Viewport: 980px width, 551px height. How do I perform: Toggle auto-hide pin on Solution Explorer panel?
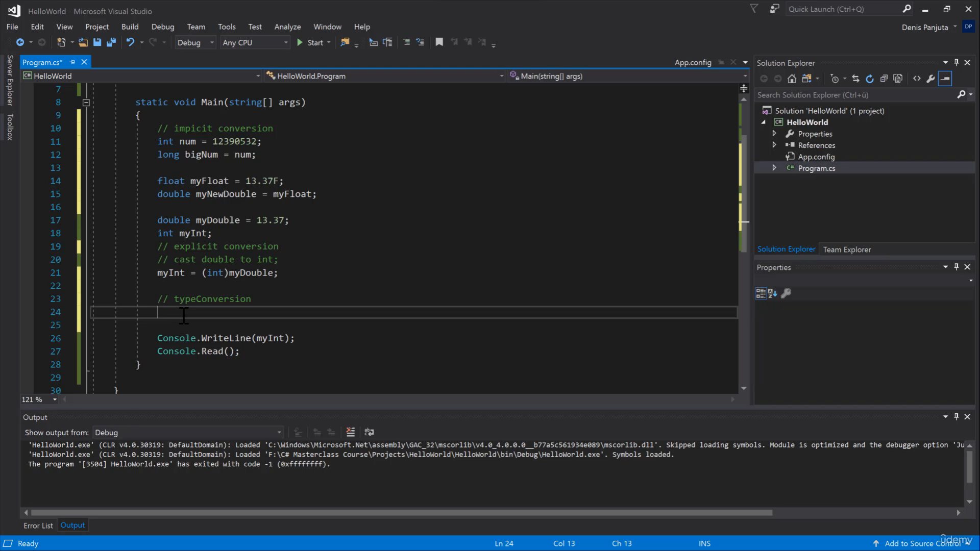pyautogui.click(x=957, y=62)
